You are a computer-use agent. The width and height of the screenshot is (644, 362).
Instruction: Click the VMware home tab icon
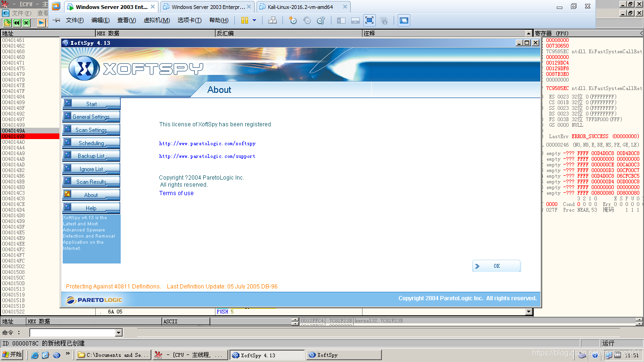(x=56, y=7)
